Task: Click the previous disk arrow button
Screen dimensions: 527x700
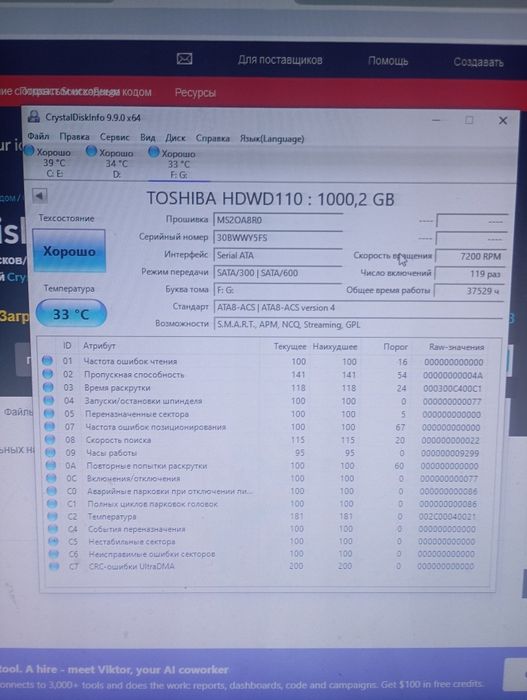Action: coord(40,195)
